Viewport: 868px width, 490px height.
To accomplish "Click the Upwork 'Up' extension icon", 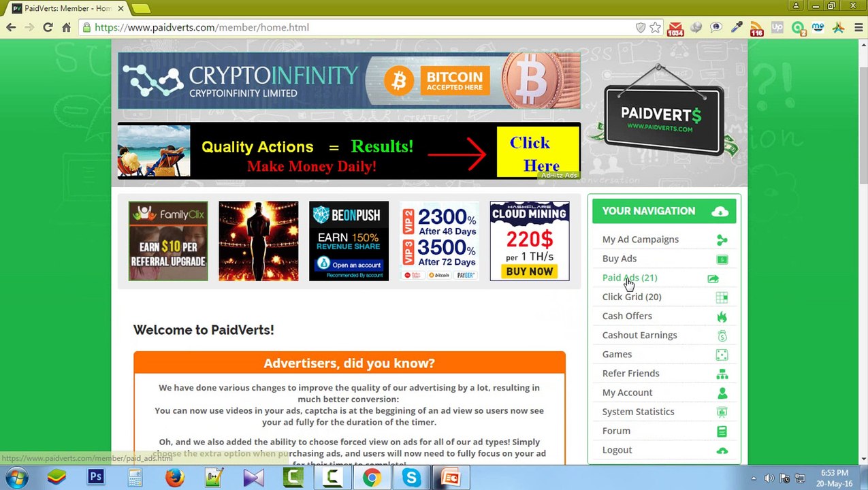I will click(777, 27).
